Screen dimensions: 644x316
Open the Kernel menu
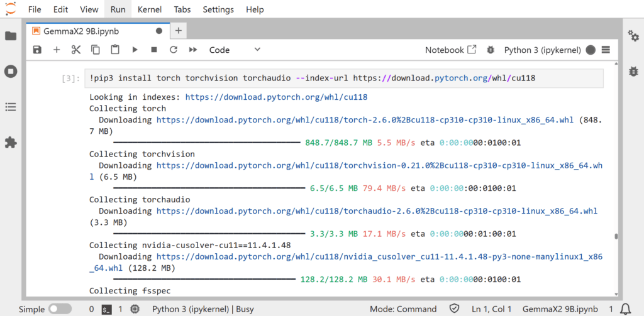pyautogui.click(x=150, y=9)
